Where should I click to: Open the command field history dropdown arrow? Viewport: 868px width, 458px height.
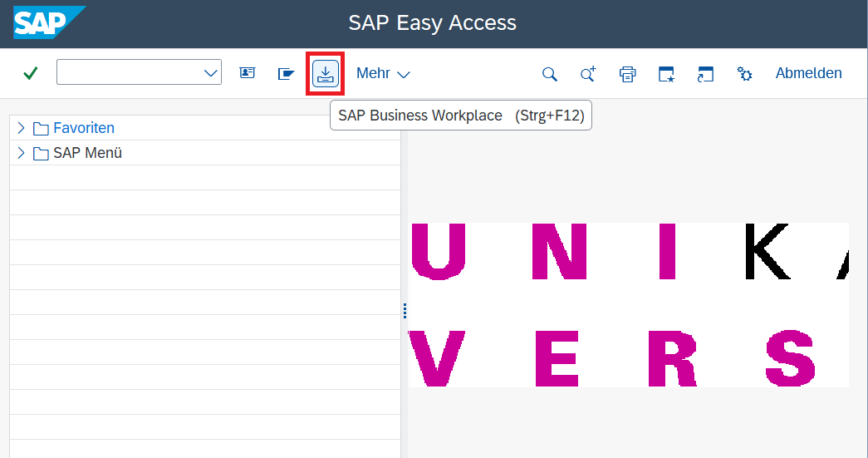[x=210, y=73]
